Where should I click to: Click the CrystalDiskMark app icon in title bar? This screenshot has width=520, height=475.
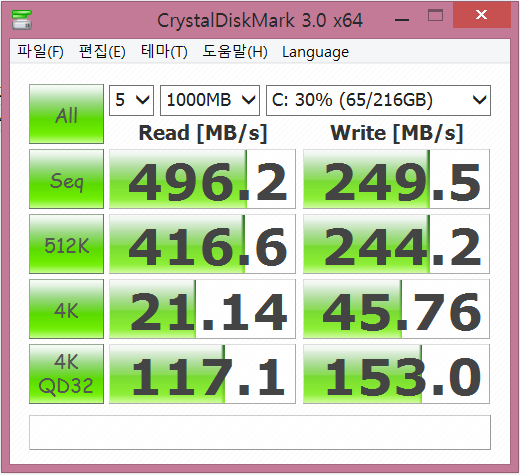(x=22, y=19)
